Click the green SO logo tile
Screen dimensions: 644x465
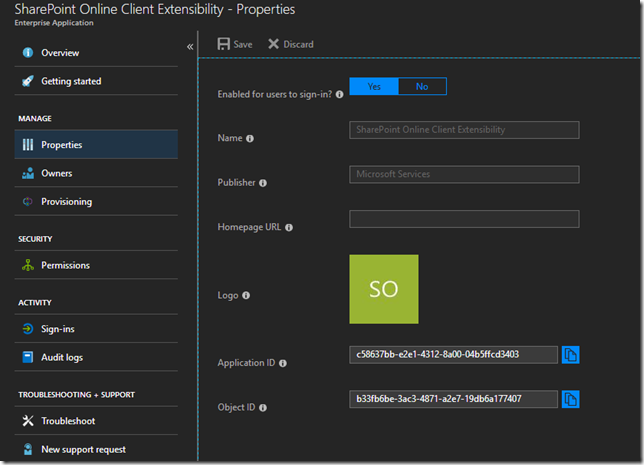pos(384,289)
